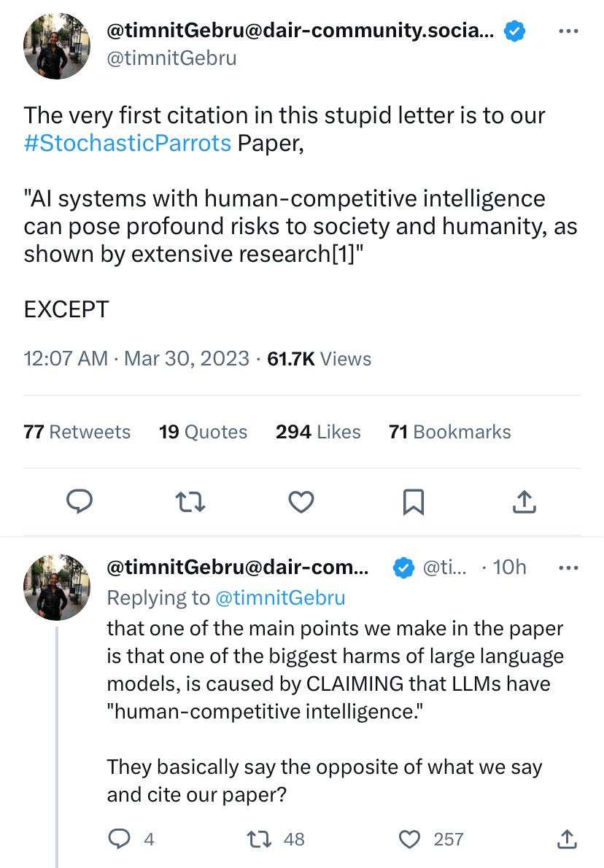Image resolution: width=604 pixels, height=868 pixels.
Task: Open the reply author's avatar
Action: pyautogui.click(x=56, y=586)
